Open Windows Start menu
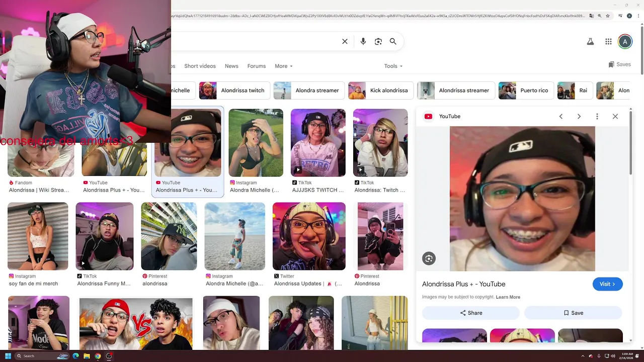Screen dimensions: 644x362 point(8,356)
